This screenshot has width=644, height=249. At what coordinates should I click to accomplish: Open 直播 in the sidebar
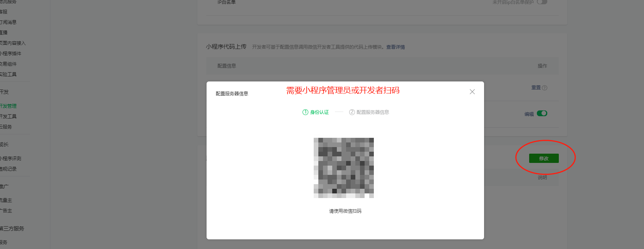click(x=3, y=33)
